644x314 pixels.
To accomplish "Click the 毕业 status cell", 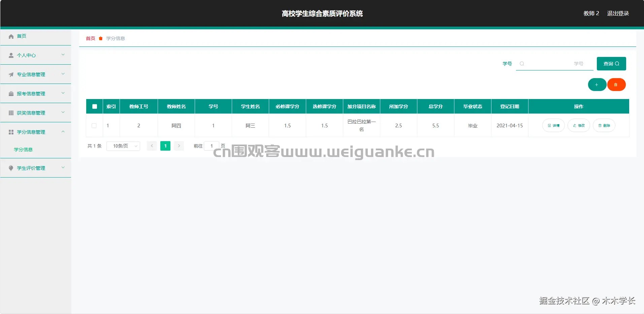I will tap(473, 126).
